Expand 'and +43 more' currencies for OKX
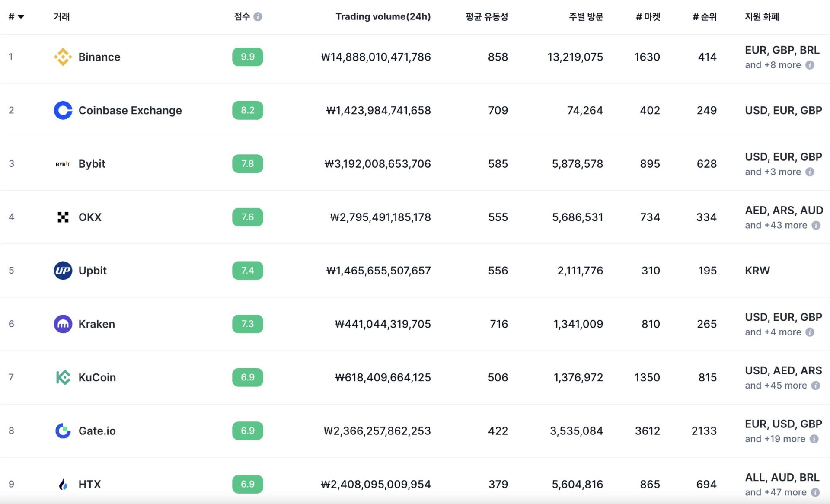The height and width of the screenshot is (504, 830). (x=776, y=225)
